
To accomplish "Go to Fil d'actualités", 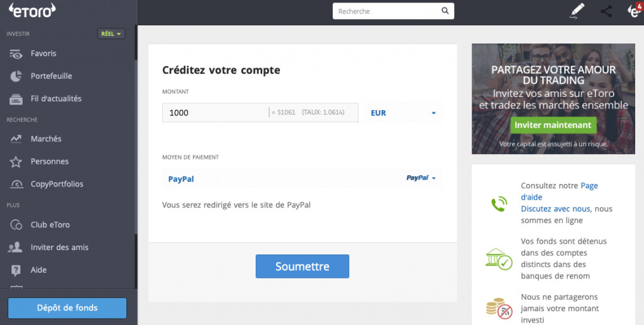I will pyautogui.click(x=56, y=99).
